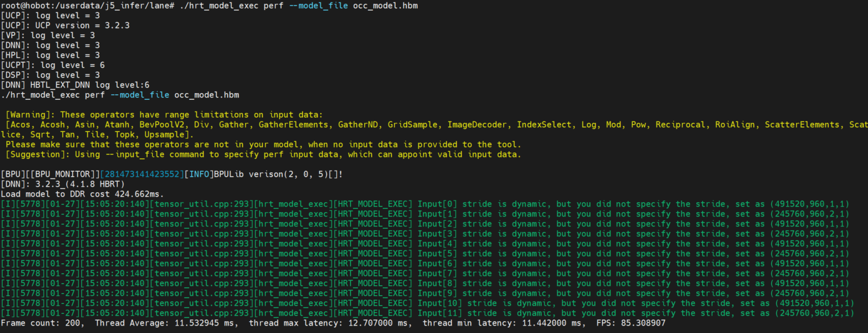
Task: Select the UCP version = 3.2.3 line
Action: pos(65,25)
